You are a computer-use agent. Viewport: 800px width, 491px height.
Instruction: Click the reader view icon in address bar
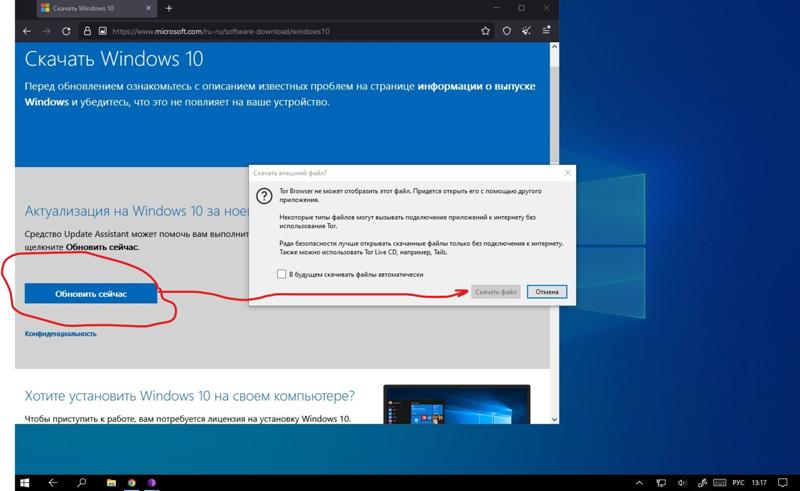pyautogui.click(x=103, y=31)
